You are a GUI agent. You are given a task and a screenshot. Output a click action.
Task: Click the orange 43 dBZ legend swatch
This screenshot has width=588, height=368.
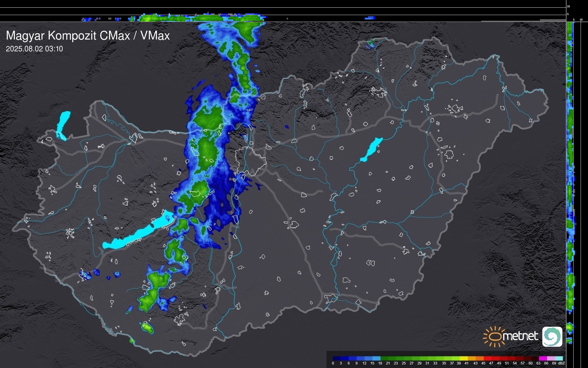[x=480, y=359]
